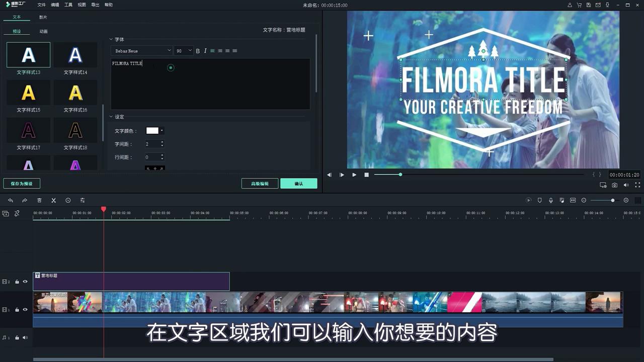Select the scissors split tool

point(53,200)
